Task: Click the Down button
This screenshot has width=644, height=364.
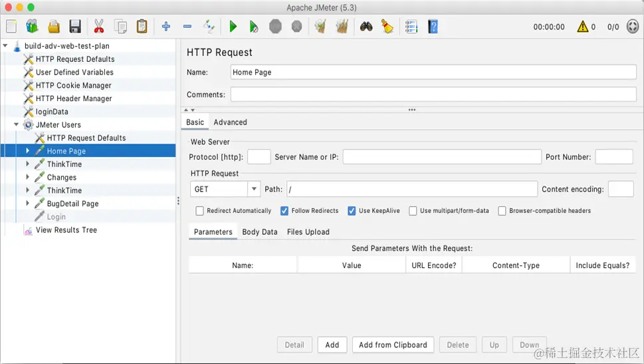Action: point(530,345)
